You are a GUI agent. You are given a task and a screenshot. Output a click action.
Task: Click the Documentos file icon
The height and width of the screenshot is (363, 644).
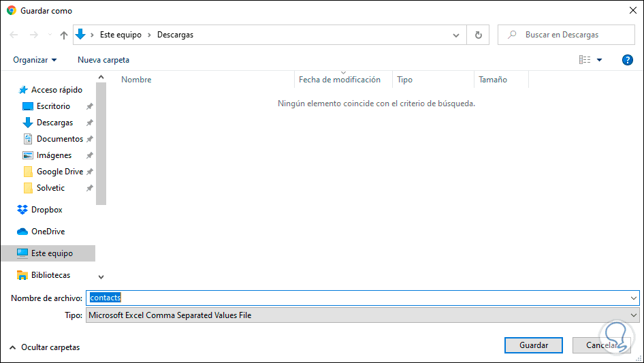(28, 139)
